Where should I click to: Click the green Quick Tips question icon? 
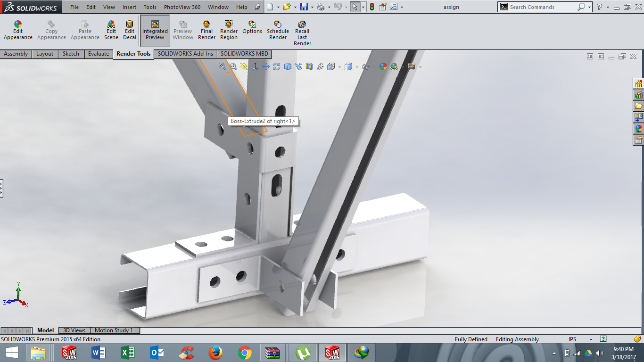(x=603, y=339)
